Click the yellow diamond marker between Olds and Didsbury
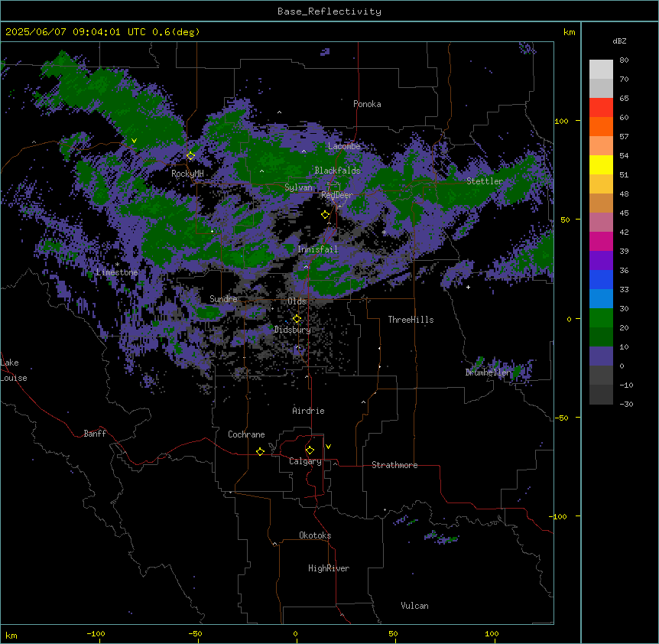Image resolution: width=659 pixels, height=644 pixels. (x=297, y=319)
